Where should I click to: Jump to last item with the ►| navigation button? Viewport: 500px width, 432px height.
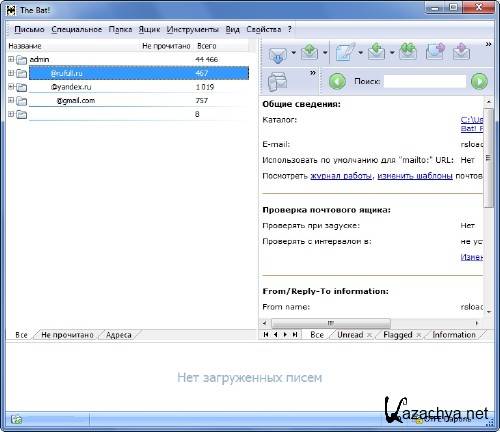click(295, 334)
